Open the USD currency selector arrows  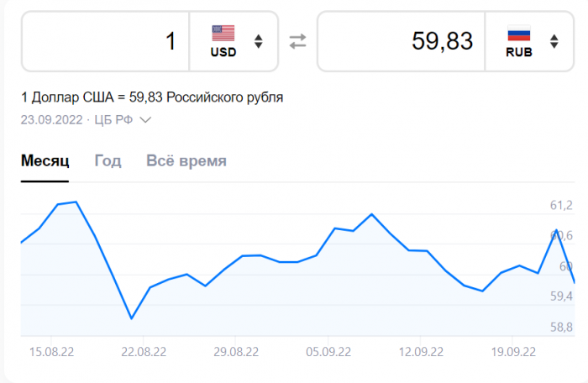point(259,41)
